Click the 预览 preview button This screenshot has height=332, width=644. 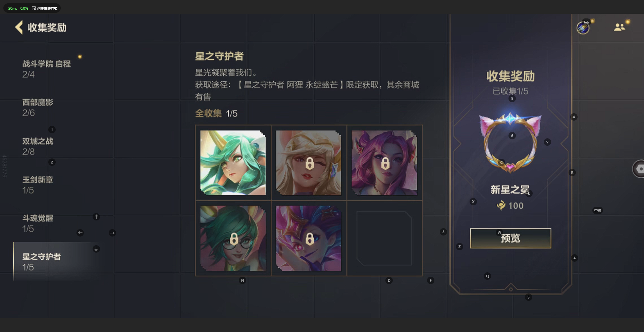point(511,238)
